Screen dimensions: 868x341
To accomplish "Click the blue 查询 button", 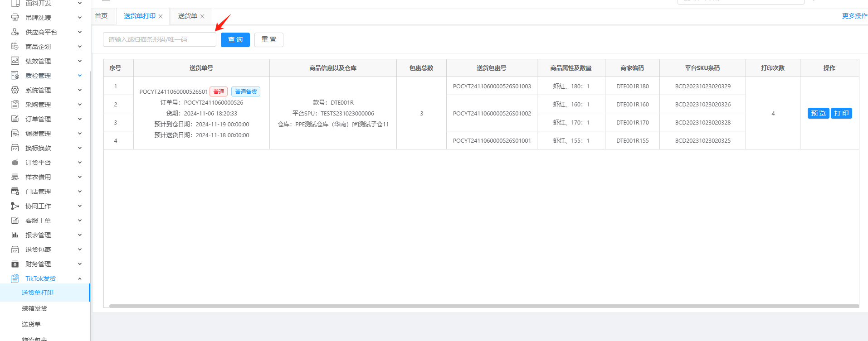I will (235, 40).
